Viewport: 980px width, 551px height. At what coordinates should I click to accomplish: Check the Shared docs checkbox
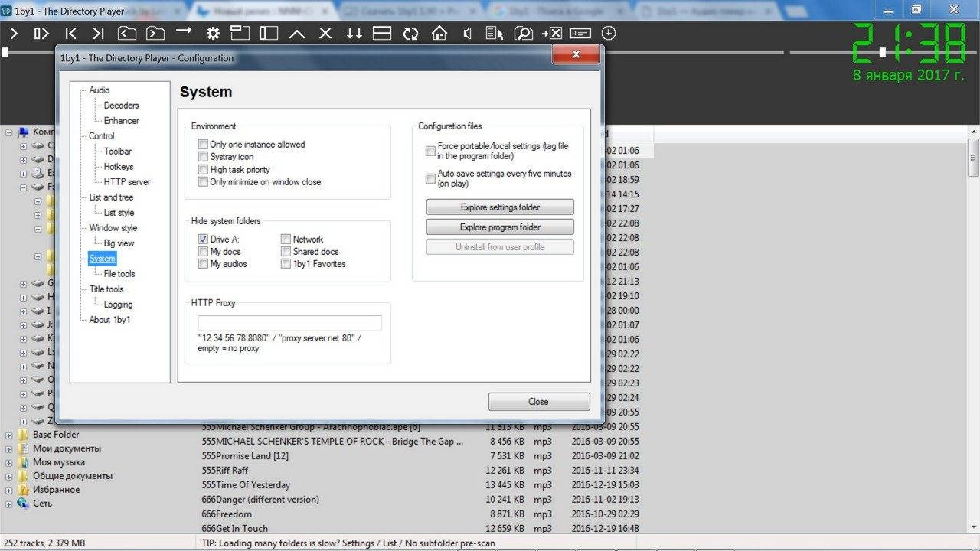pyautogui.click(x=286, y=252)
